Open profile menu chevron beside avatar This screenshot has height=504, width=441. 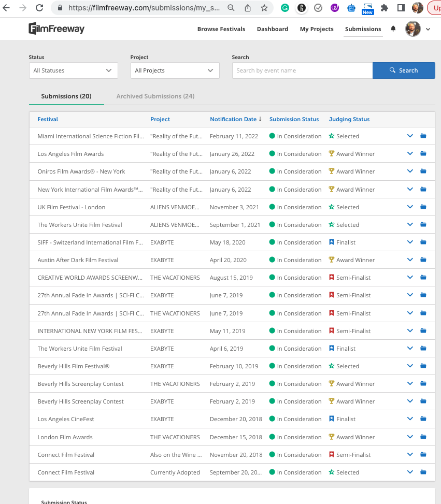coord(428,29)
